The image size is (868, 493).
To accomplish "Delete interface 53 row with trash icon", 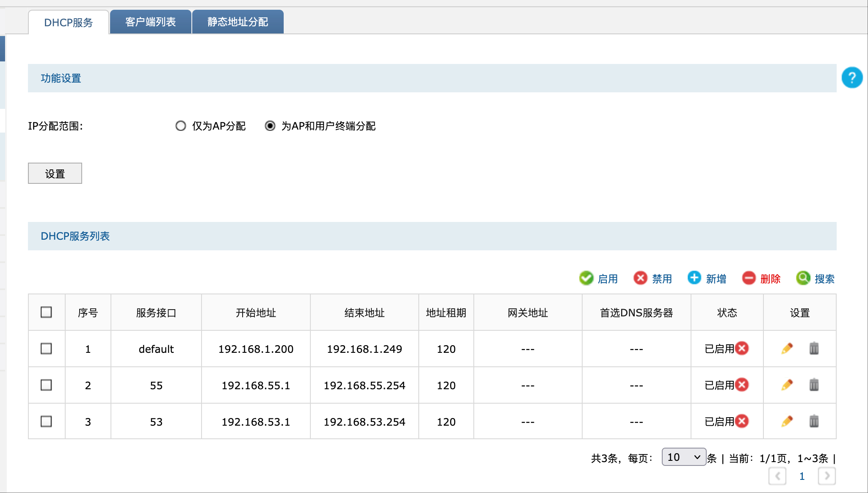I will [x=814, y=421].
